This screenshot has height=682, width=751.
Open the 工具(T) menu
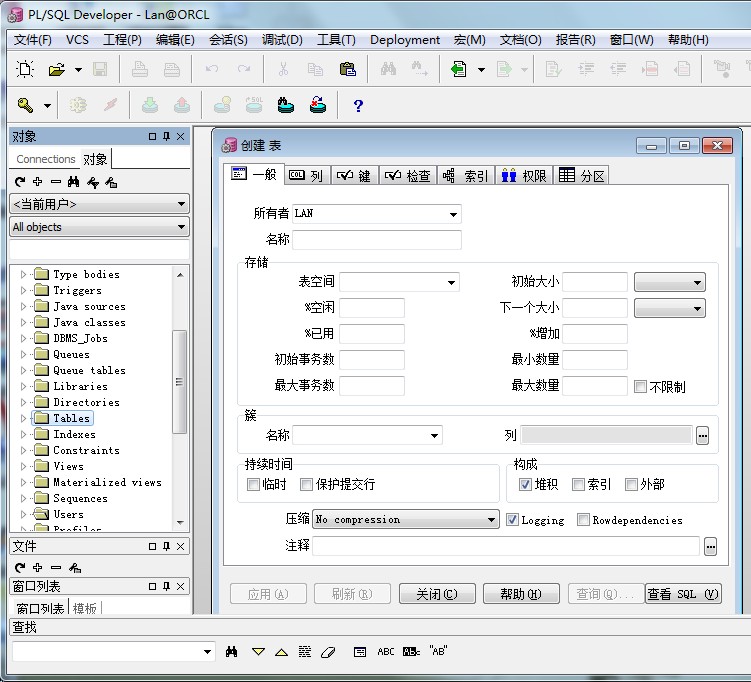click(x=336, y=40)
